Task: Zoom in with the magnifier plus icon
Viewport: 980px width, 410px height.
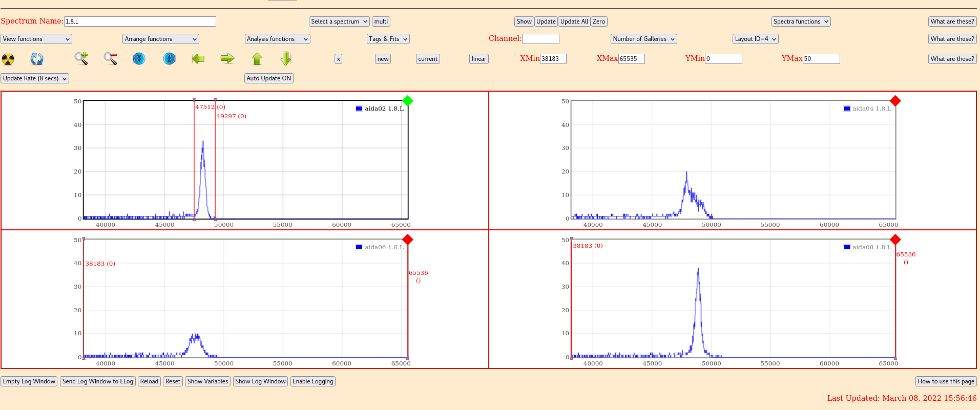Action: [x=81, y=59]
